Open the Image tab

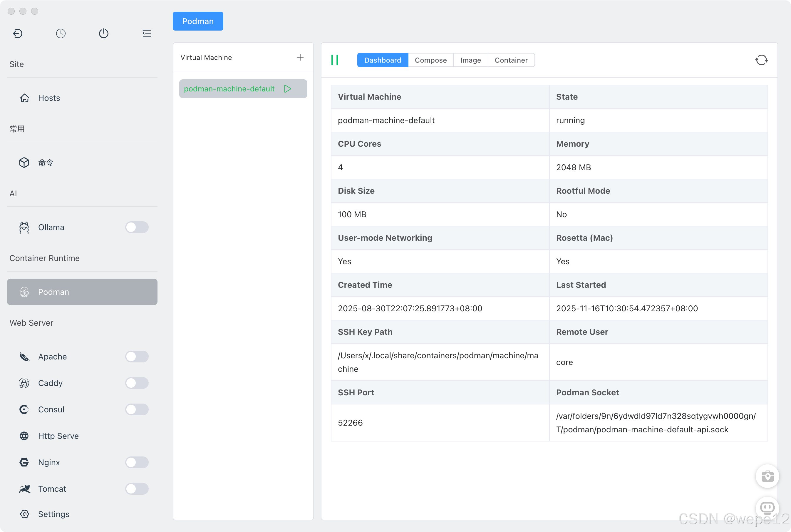pos(470,60)
